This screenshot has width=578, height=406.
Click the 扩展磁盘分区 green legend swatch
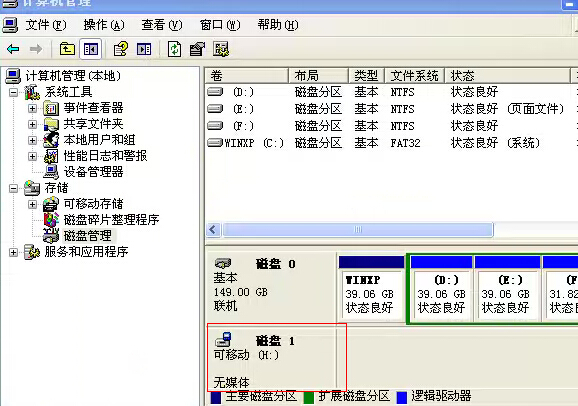tap(309, 398)
